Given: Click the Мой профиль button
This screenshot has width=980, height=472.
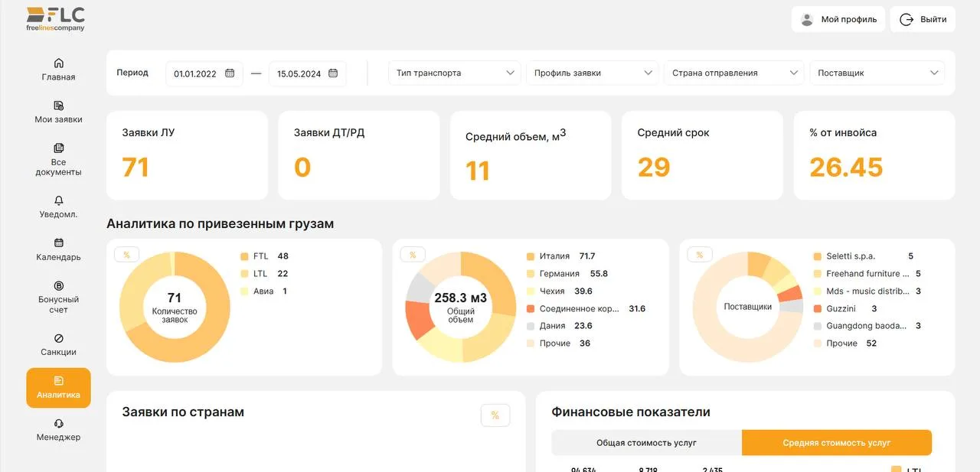Looking at the screenshot, I should (x=838, y=20).
